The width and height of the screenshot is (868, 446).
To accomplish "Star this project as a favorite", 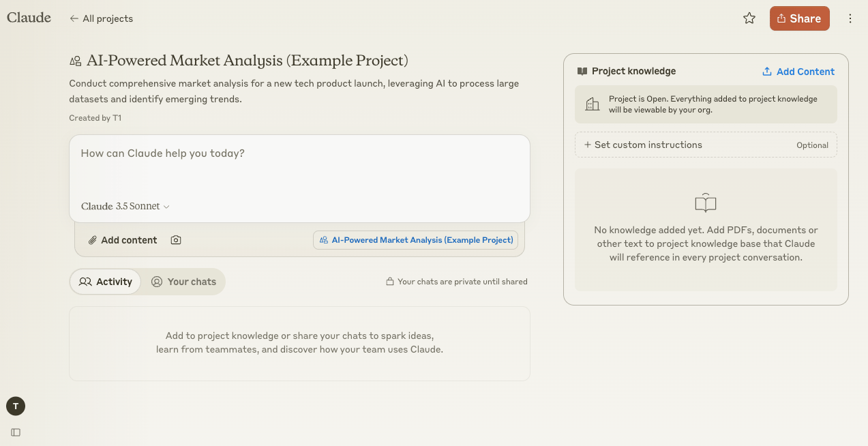I will coord(749,18).
